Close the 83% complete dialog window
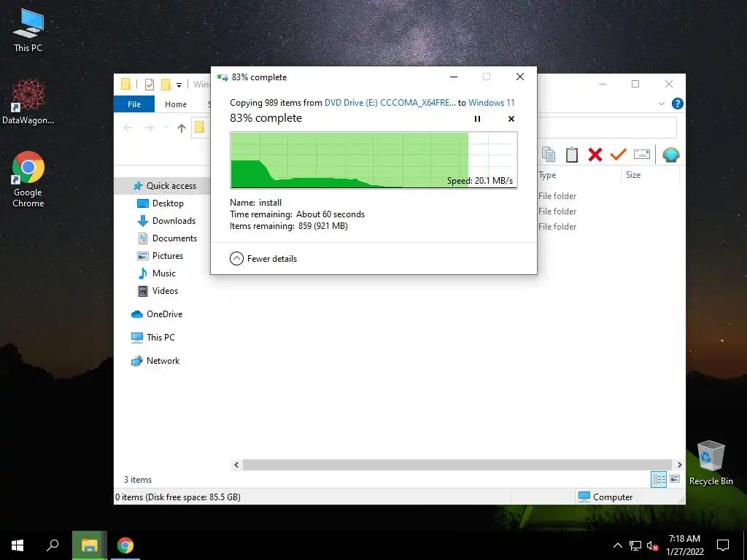This screenshot has height=560, width=747. [519, 77]
